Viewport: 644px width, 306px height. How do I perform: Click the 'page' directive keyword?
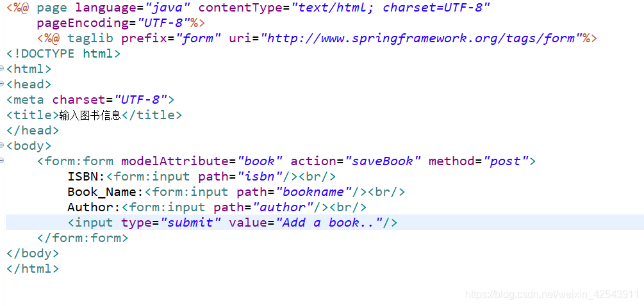coord(52,8)
